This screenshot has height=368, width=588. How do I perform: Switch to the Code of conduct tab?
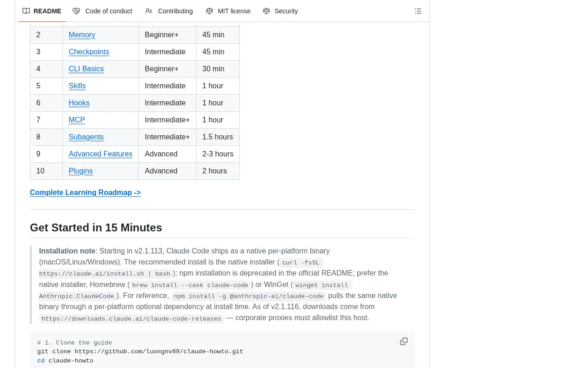[102, 11]
